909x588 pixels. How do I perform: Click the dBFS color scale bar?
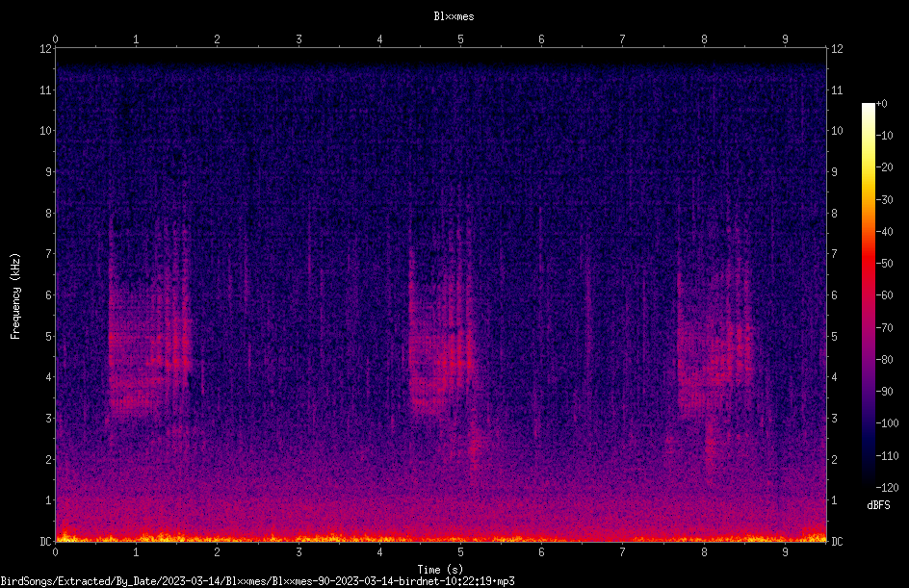pos(868,294)
